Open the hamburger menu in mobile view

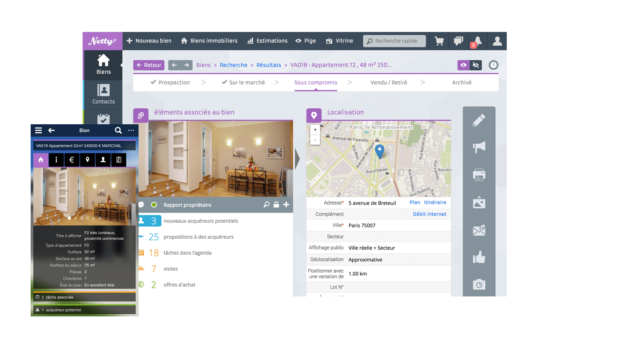pyautogui.click(x=39, y=130)
